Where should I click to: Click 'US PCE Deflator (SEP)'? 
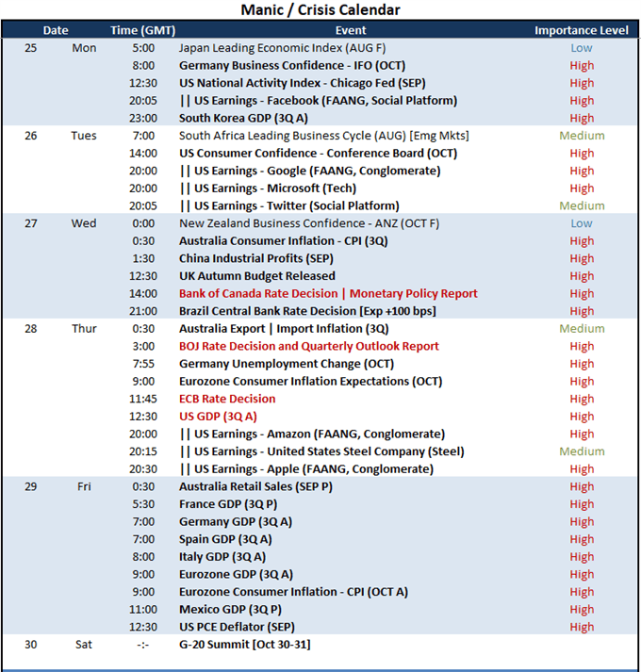point(237,628)
